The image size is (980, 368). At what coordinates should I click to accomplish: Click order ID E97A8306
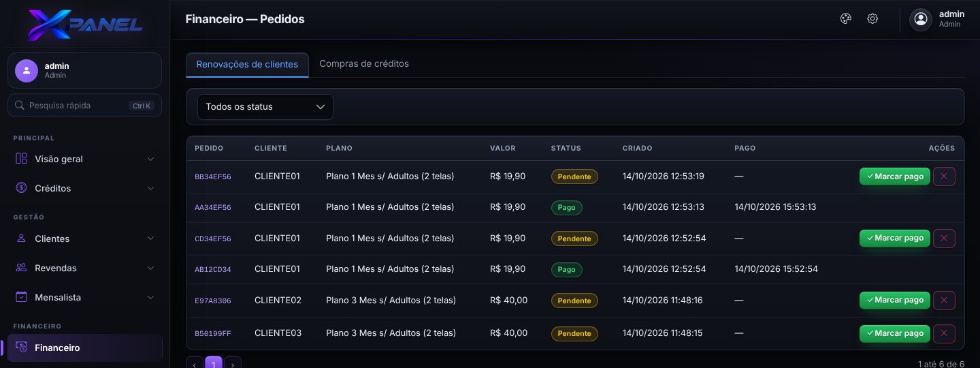pos(213,301)
